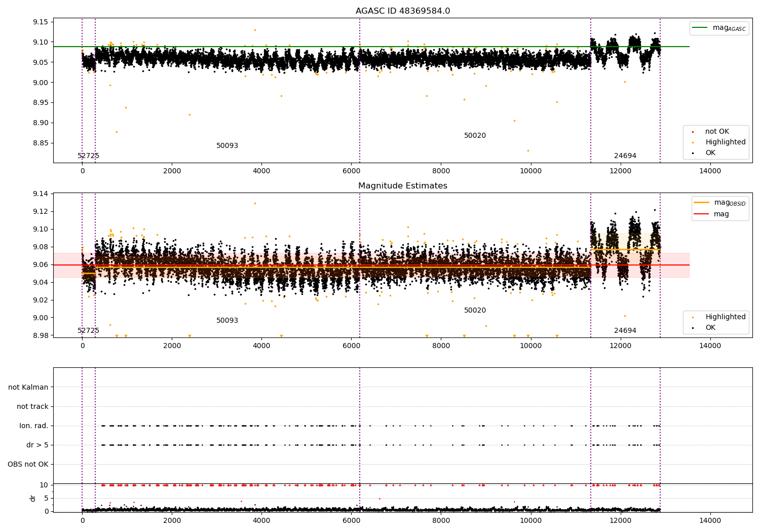Click x-axis tick 12000 in the bottom plot
The image size is (760, 532).
(620, 521)
